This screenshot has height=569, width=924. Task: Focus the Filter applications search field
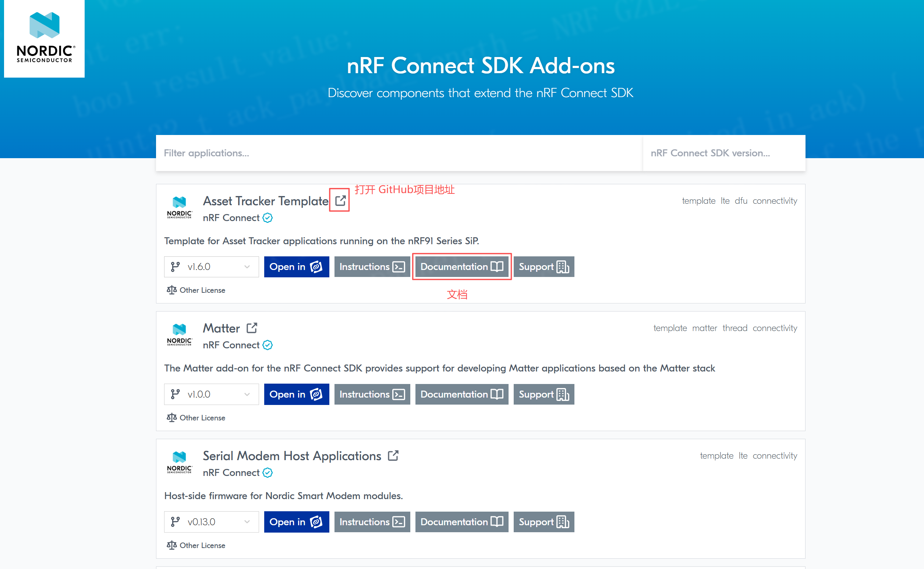coord(399,153)
